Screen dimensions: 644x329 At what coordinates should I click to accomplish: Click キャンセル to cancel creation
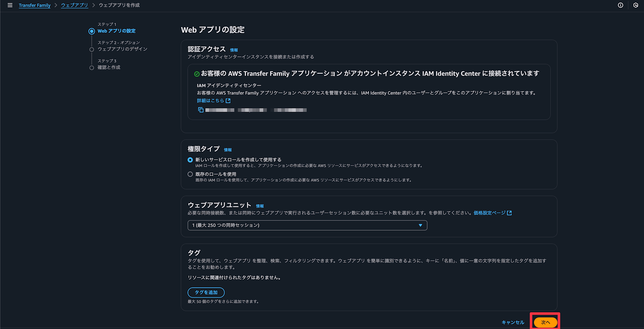click(513, 322)
